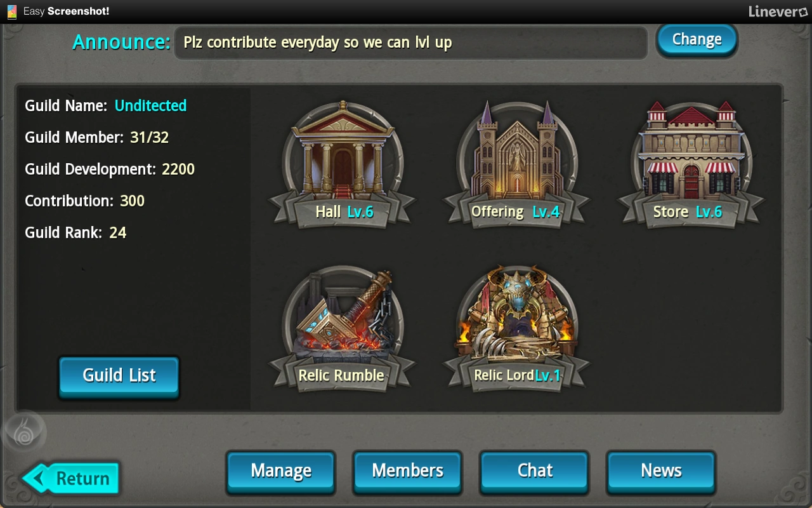Click the Guild Member 31/32 count
Image resolution: width=812 pixels, height=508 pixels.
[x=149, y=137]
